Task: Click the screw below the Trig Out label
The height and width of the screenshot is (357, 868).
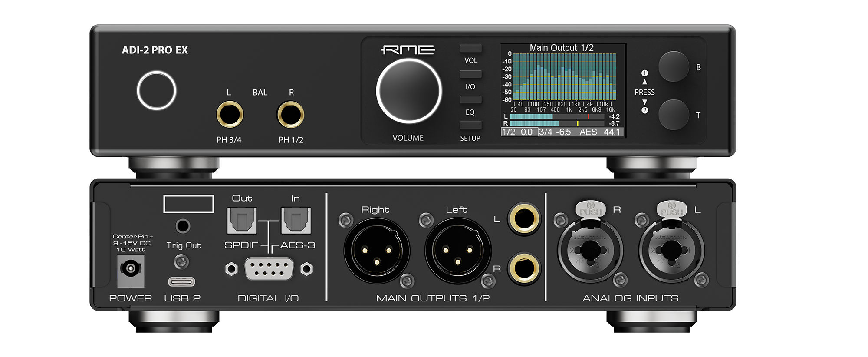Action: 181,261
